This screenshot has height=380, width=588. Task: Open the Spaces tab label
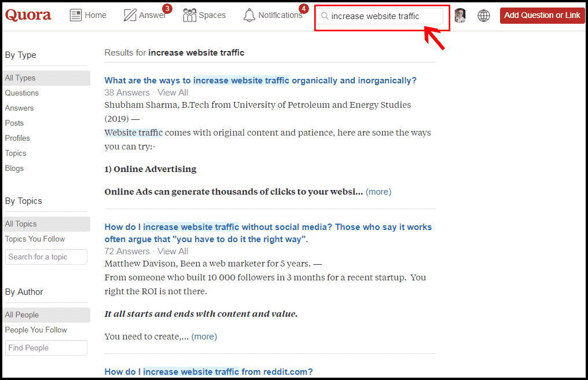(x=212, y=15)
